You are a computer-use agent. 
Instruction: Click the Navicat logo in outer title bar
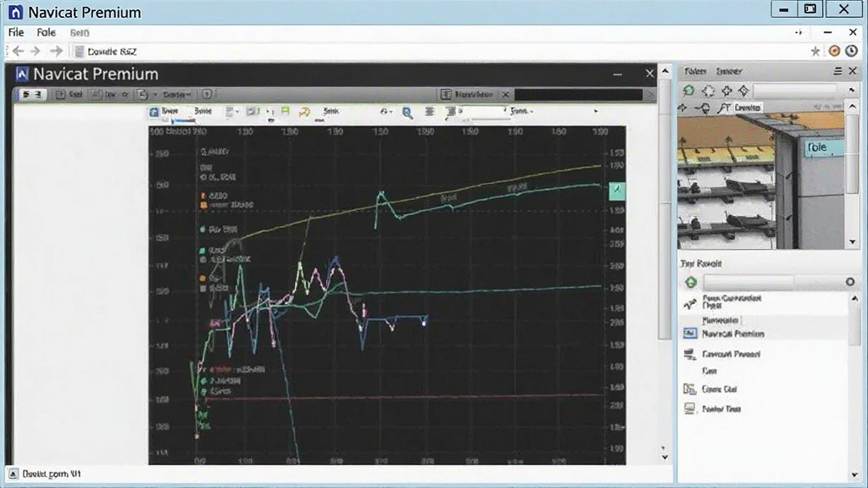(x=15, y=12)
